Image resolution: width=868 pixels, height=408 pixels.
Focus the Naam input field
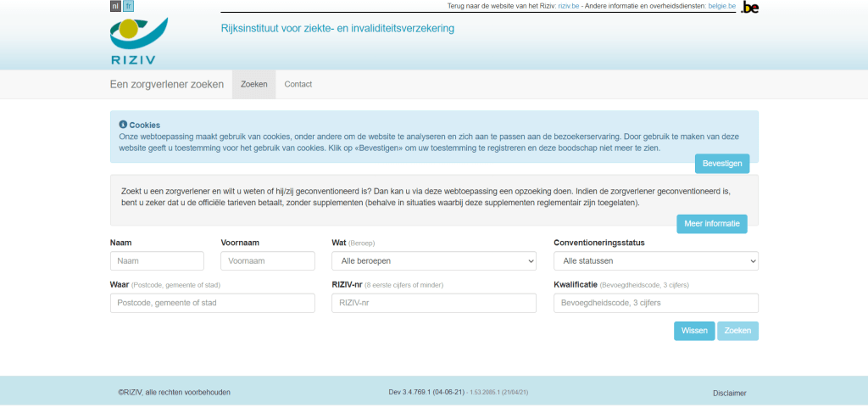click(157, 260)
